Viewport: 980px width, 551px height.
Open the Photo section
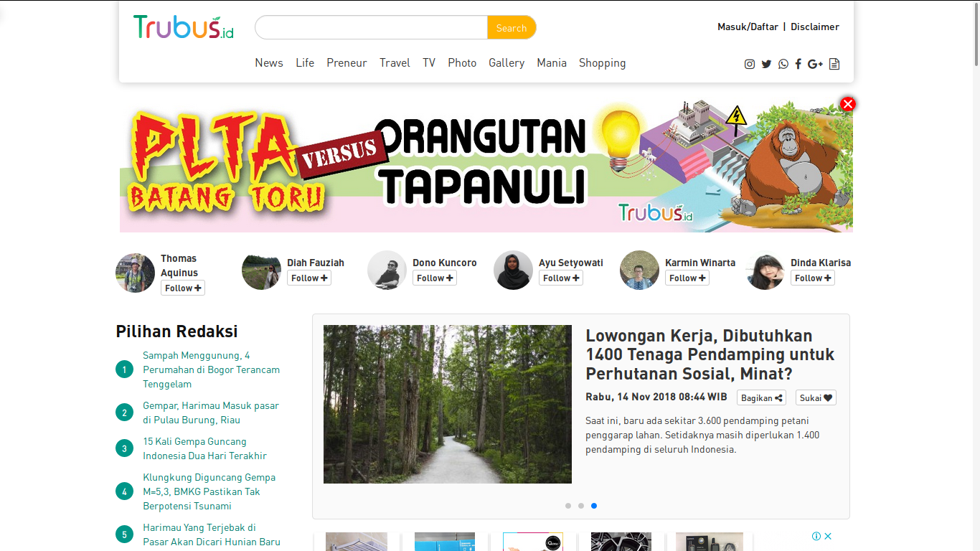point(462,63)
